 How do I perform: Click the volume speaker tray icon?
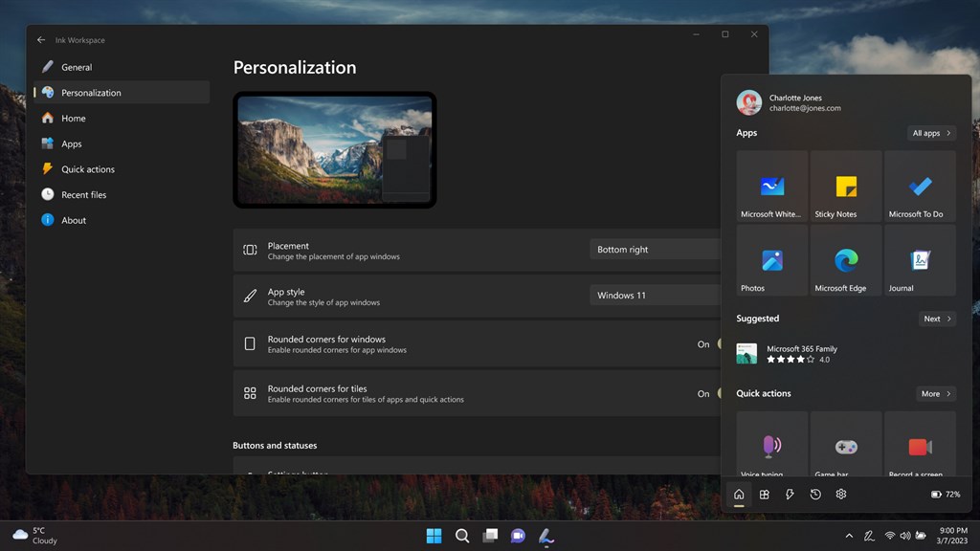pyautogui.click(x=905, y=536)
